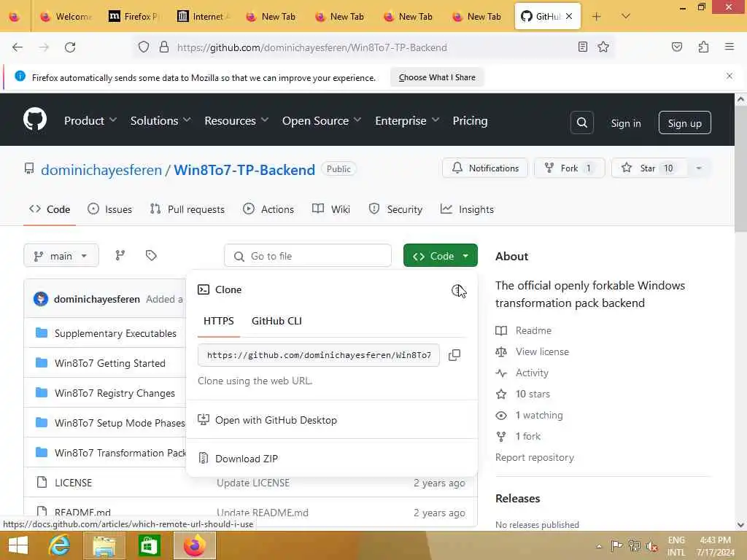Image resolution: width=747 pixels, height=560 pixels.
Task: Fork the repository with Fork button
Action: pyautogui.click(x=569, y=168)
